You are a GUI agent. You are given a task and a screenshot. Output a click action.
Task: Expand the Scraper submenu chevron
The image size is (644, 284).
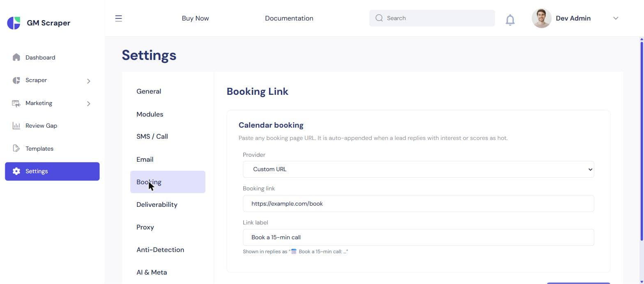(88, 81)
